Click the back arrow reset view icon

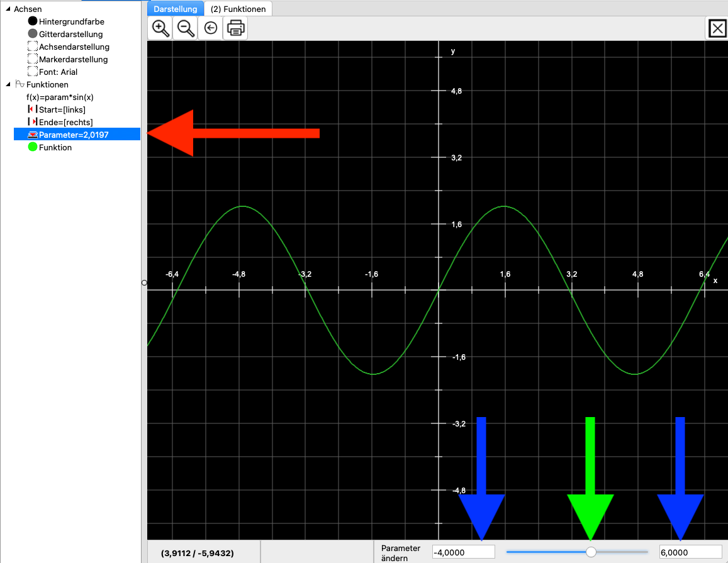click(211, 28)
